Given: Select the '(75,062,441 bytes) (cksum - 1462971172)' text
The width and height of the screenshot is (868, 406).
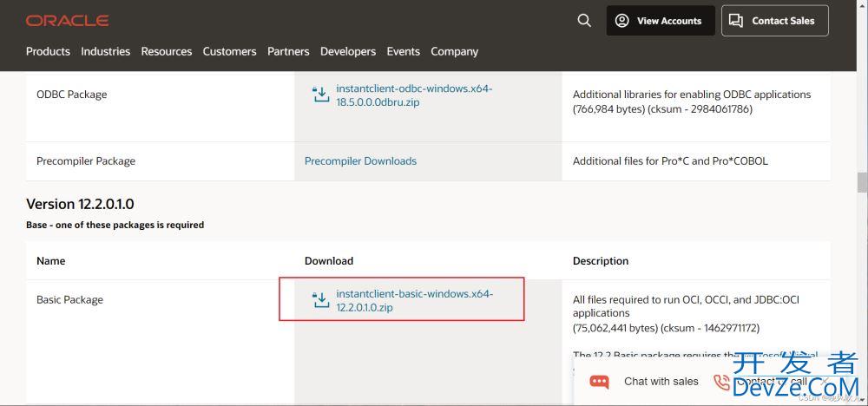Looking at the screenshot, I should tap(666, 328).
